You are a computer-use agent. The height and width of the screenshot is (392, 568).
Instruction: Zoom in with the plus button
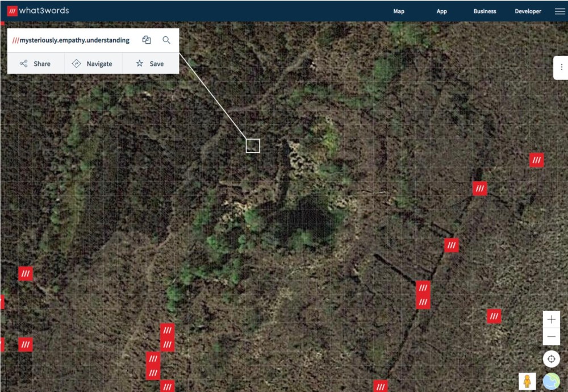tap(552, 319)
